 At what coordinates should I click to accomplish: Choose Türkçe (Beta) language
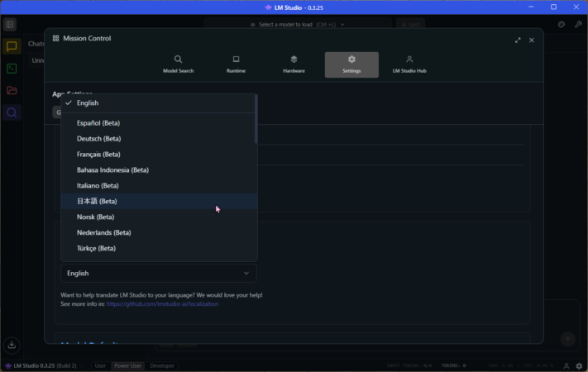[x=159, y=248]
